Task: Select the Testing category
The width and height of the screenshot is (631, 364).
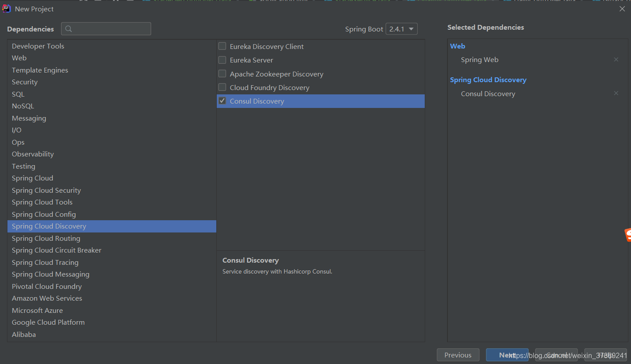Action: tap(112, 166)
